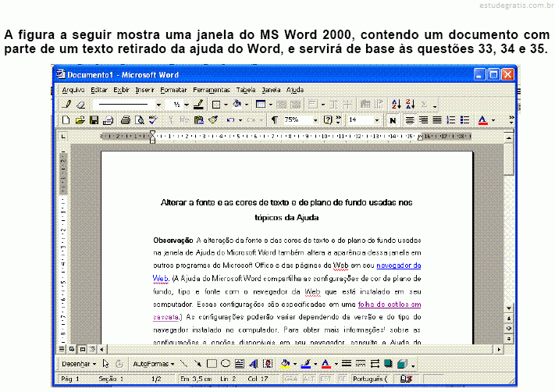Viewport: 555px width, 392px height.
Task: Toggle Numbered list
Action: point(451,120)
